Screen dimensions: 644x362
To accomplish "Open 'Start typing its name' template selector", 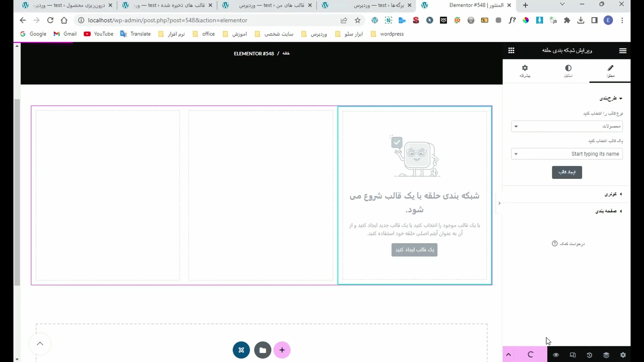I will tap(567, 154).
